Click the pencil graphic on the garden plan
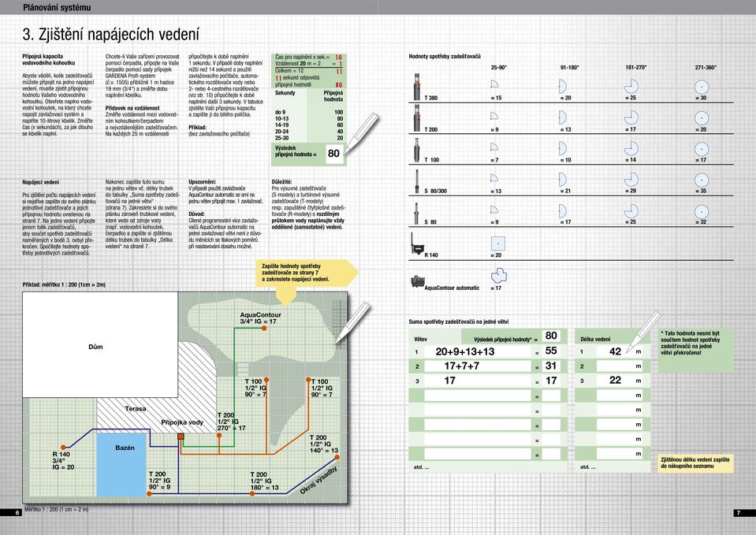756x535 pixels. pyautogui.click(x=353, y=323)
